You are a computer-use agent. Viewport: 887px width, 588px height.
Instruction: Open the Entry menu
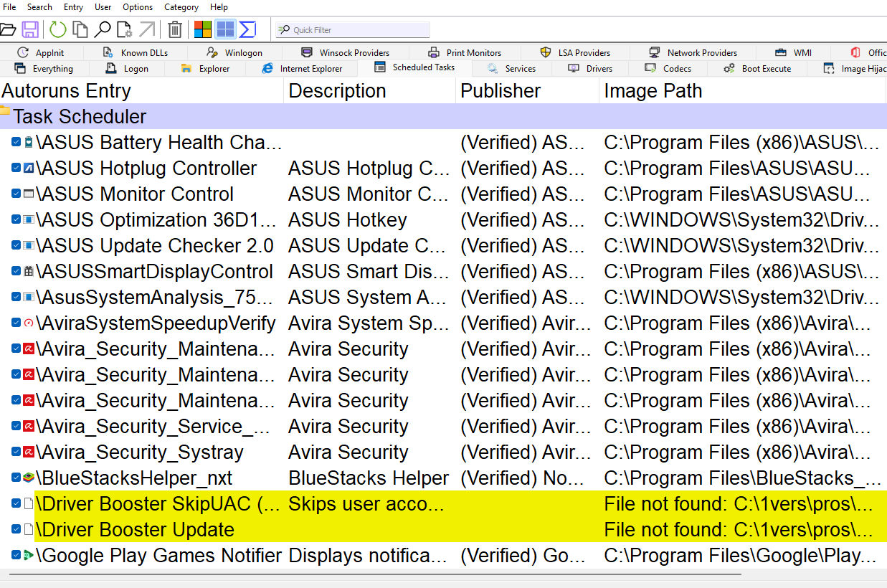[x=73, y=7]
